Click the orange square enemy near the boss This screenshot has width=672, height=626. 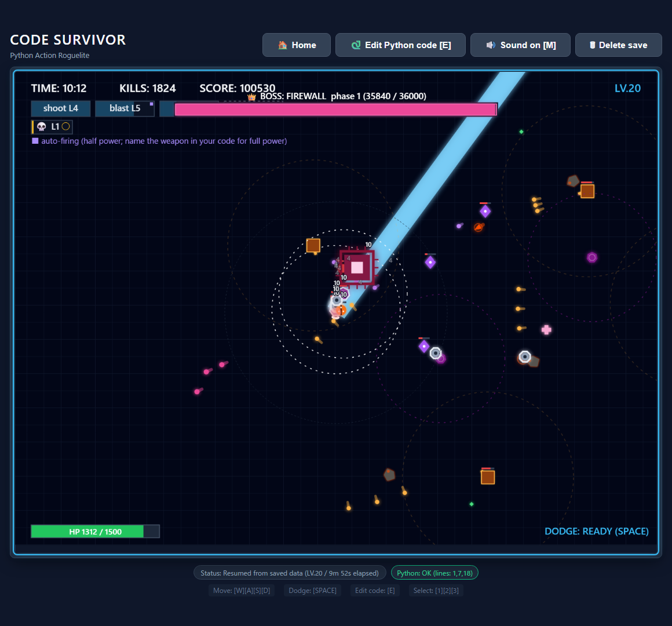[313, 246]
